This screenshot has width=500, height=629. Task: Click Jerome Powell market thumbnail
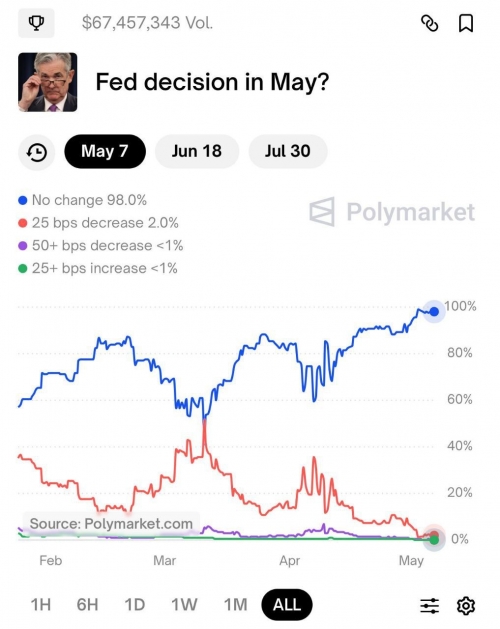click(x=47, y=82)
